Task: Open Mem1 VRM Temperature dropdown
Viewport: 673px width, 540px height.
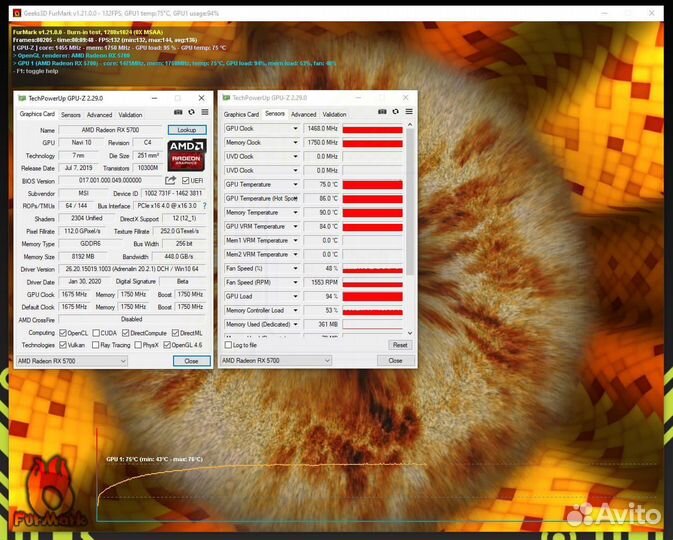Action: 295,241
